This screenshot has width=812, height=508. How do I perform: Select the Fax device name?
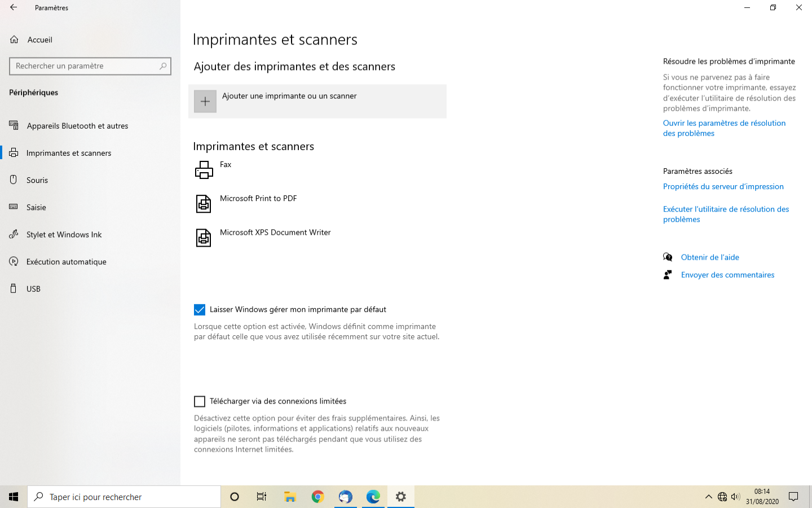tap(226, 164)
